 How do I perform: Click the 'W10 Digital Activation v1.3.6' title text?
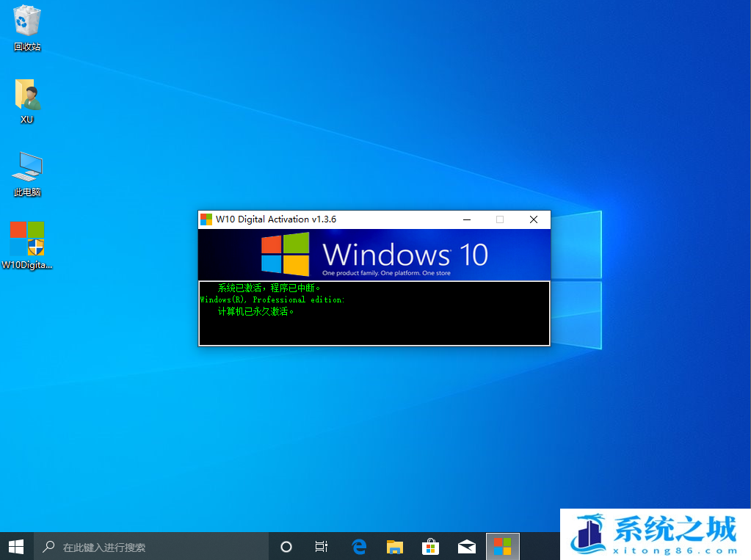(276, 219)
